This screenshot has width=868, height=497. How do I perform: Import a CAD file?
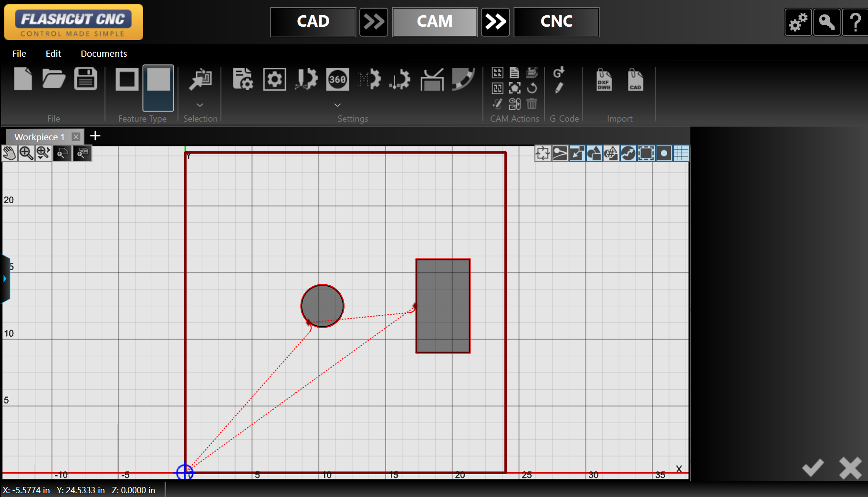tap(635, 80)
